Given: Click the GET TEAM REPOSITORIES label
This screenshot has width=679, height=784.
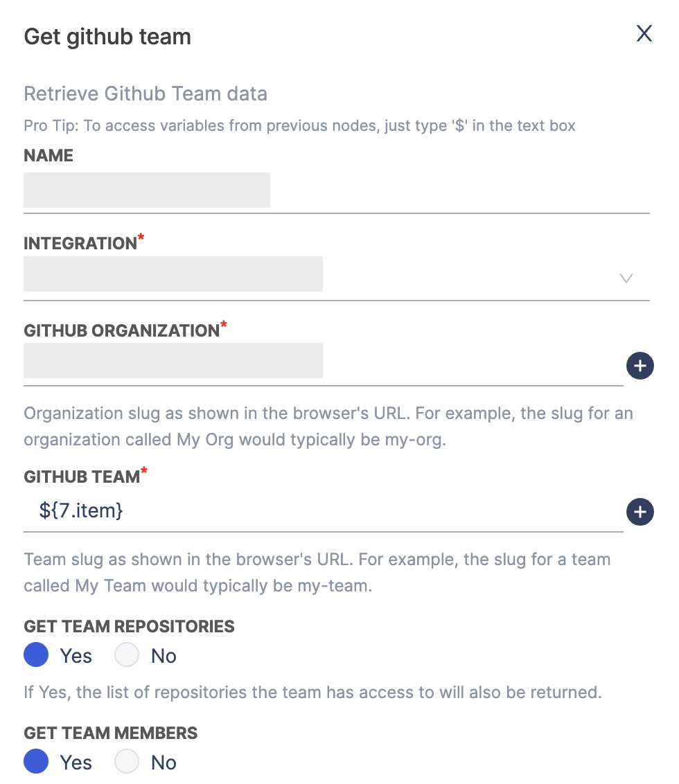Looking at the screenshot, I should (129, 627).
